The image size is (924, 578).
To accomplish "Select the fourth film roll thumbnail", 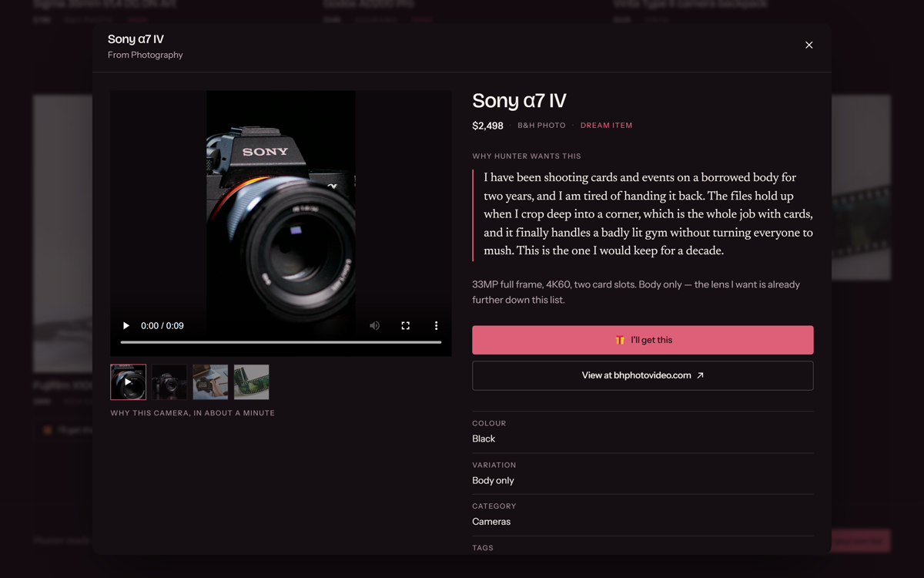I will (252, 382).
